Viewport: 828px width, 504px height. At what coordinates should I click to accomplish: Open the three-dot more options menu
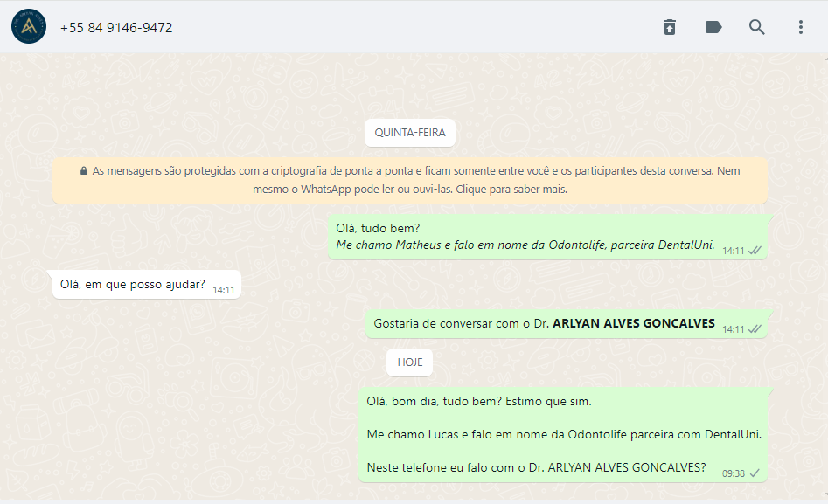[801, 27]
